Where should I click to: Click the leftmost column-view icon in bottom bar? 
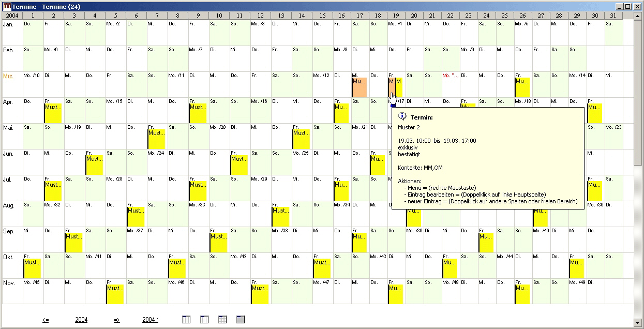[x=186, y=320]
